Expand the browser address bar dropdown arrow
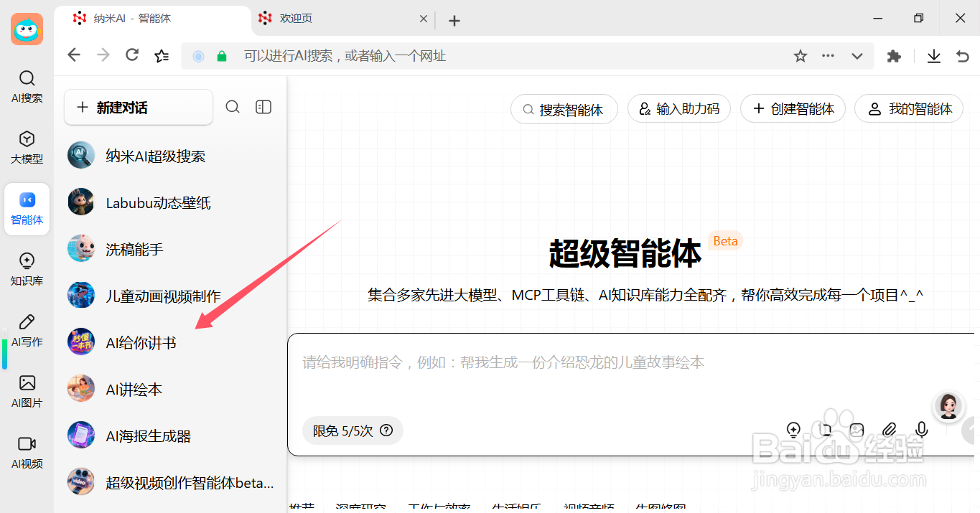 tap(857, 55)
